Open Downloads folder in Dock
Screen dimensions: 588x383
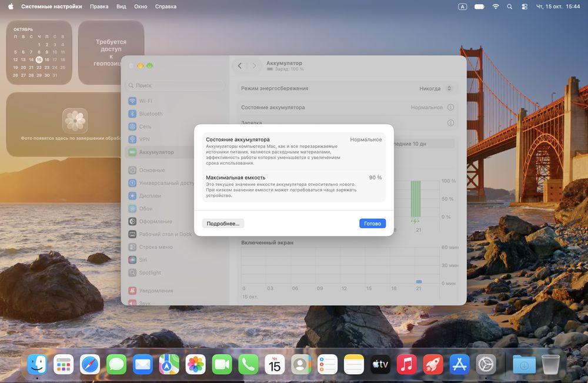pyautogui.click(x=524, y=364)
